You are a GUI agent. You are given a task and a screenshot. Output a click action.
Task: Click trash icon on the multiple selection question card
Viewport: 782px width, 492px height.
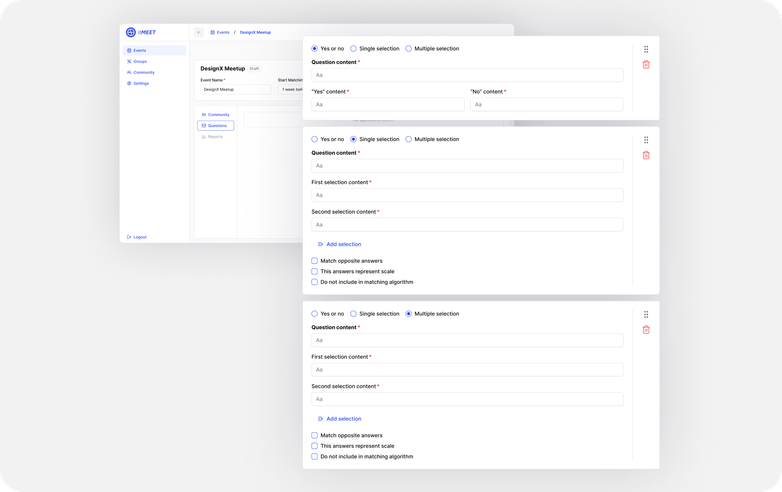pyautogui.click(x=646, y=329)
